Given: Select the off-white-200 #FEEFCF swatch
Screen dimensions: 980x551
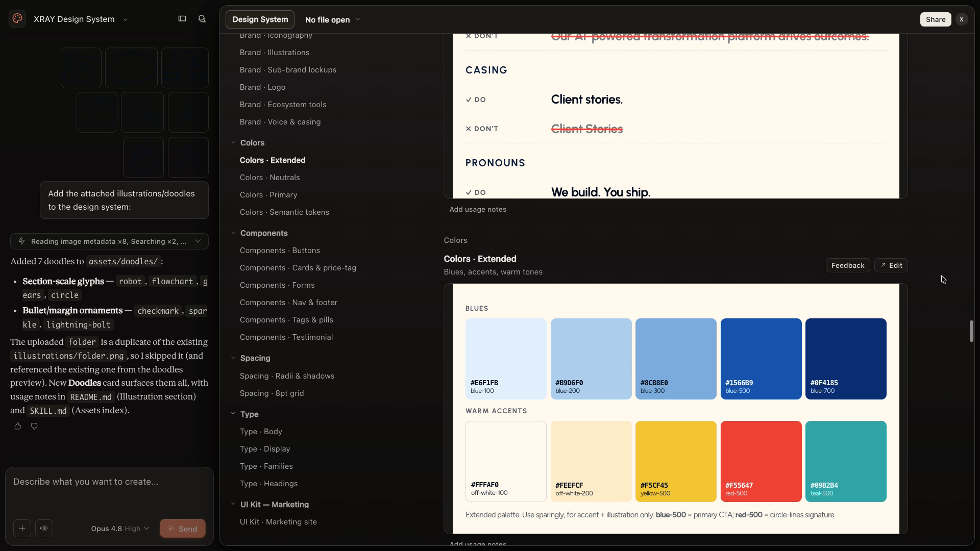Looking at the screenshot, I should pyautogui.click(x=591, y=461).
